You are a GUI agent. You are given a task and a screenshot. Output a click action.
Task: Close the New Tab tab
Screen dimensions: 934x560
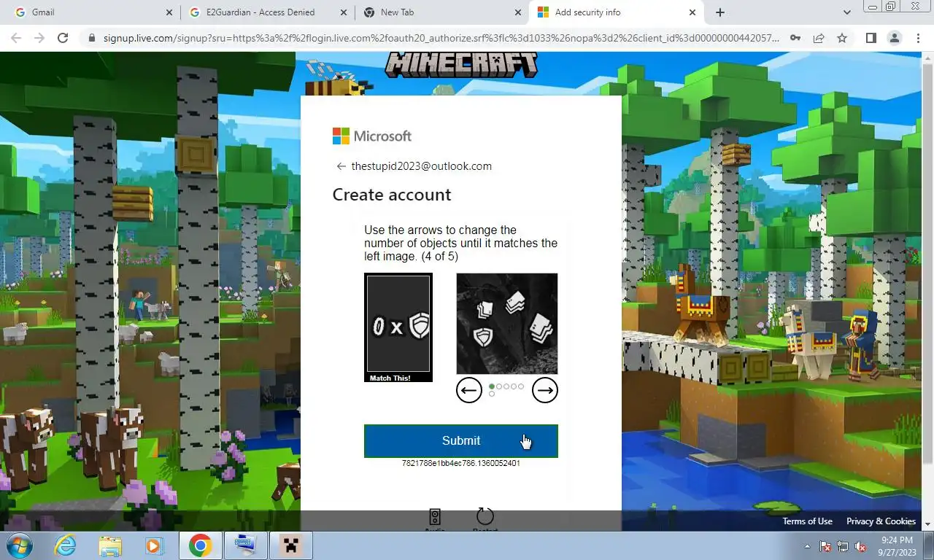click(x=517, y=12)
